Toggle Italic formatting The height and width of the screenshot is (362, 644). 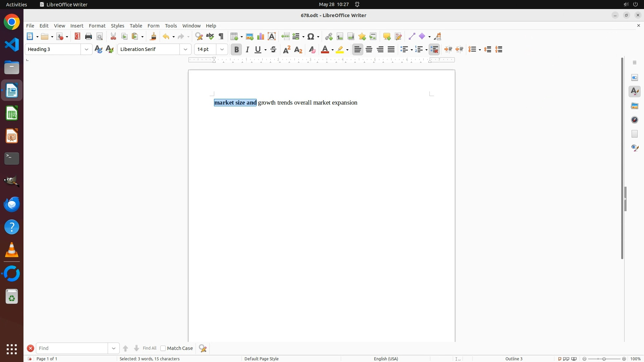(x=248, y=50)
